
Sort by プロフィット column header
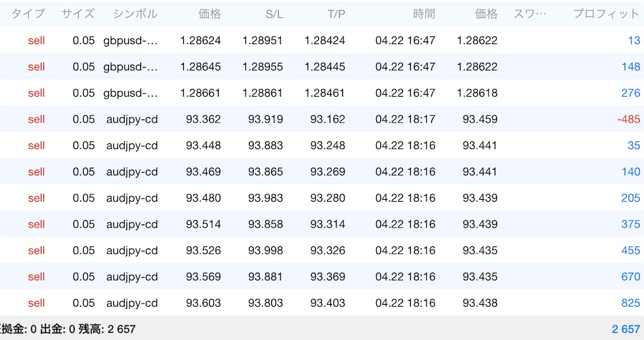pos(606,14)
